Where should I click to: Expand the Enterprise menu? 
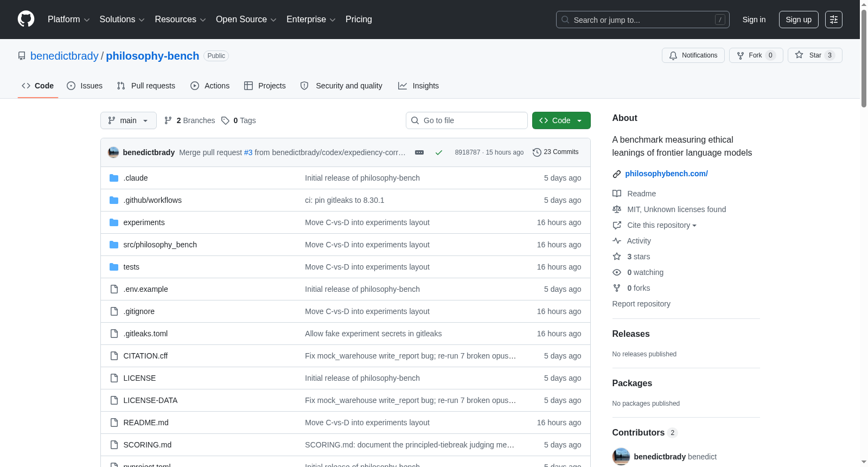pos(311,20)
